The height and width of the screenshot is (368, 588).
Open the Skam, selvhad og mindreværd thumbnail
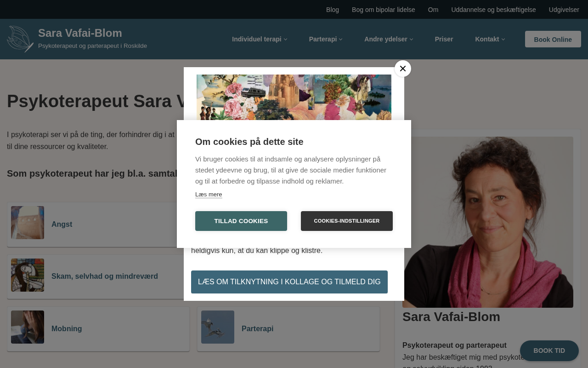[28, 275]
